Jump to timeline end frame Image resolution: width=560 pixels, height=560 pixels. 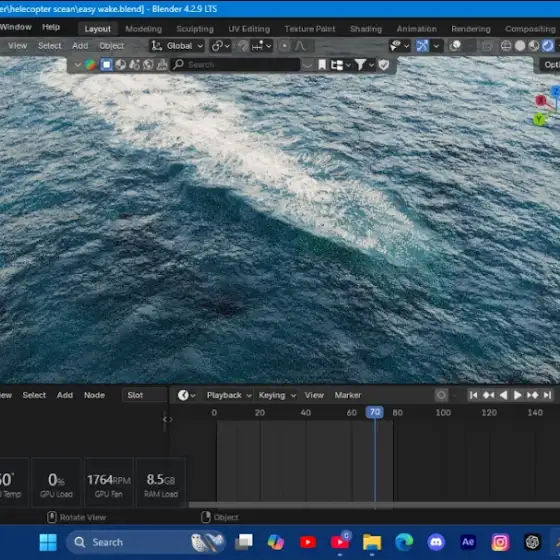[547, 395]
